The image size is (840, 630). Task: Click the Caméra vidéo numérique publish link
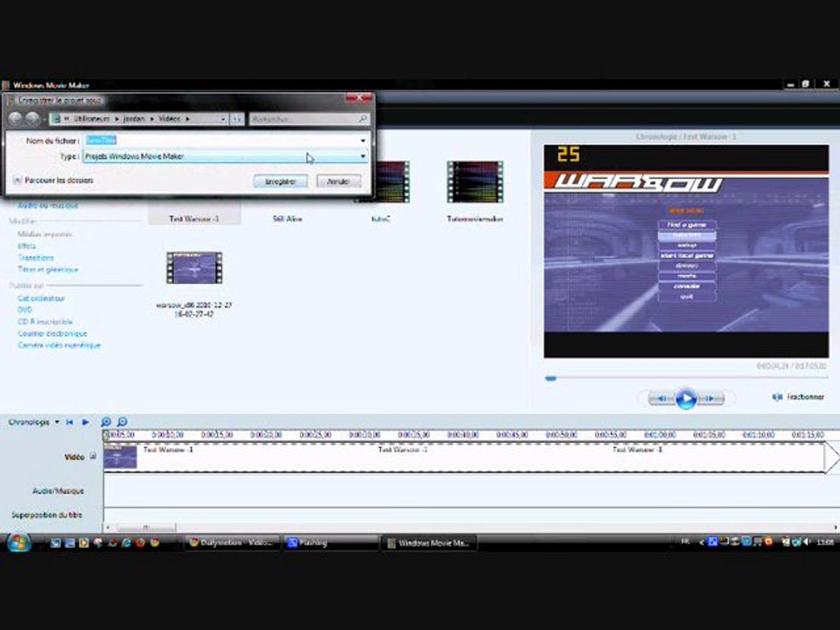[x=59, y=346]
